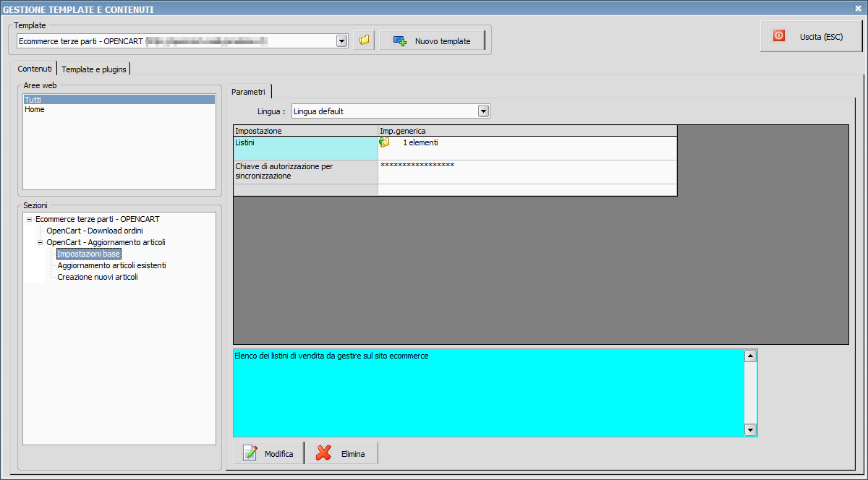Switch to the Contenuti tab

35,69
